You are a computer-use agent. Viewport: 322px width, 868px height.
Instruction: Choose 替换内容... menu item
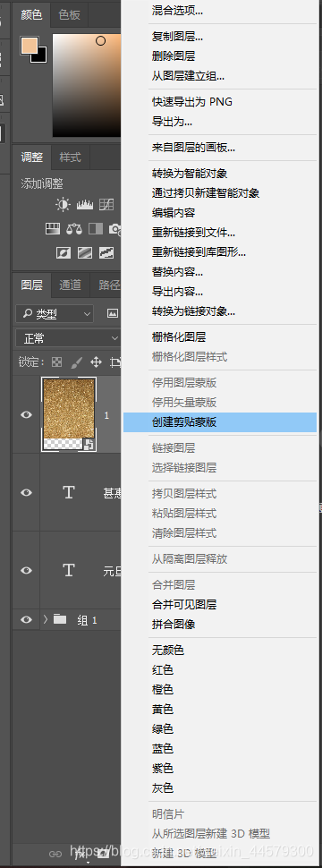tap(178, 272)
